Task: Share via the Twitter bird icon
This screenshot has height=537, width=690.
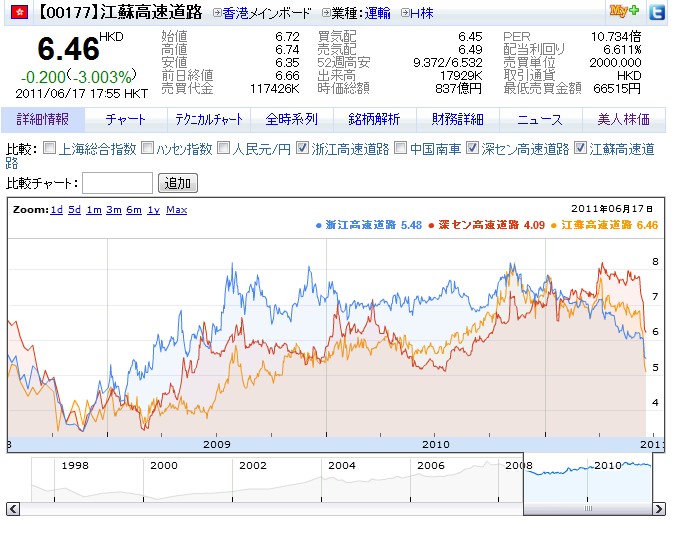Action: (656, 13)
